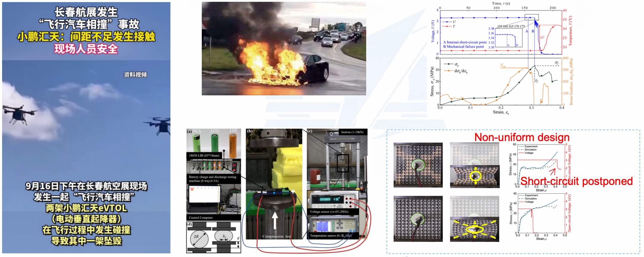Select the "Short-circuit postponed" red text
Image resolution: width=644 pixels, height=257 pixels.
pyautogui.click(x=576, y=181)
